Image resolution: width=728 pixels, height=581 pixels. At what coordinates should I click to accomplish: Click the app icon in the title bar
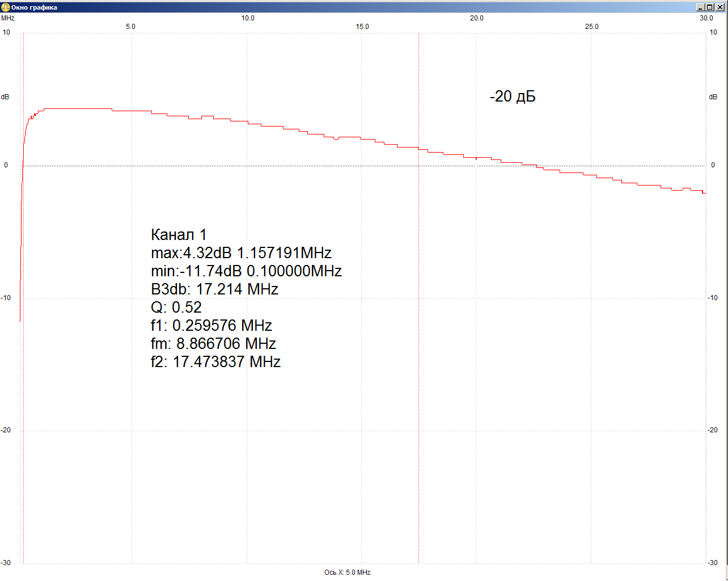tap(6, 7)
